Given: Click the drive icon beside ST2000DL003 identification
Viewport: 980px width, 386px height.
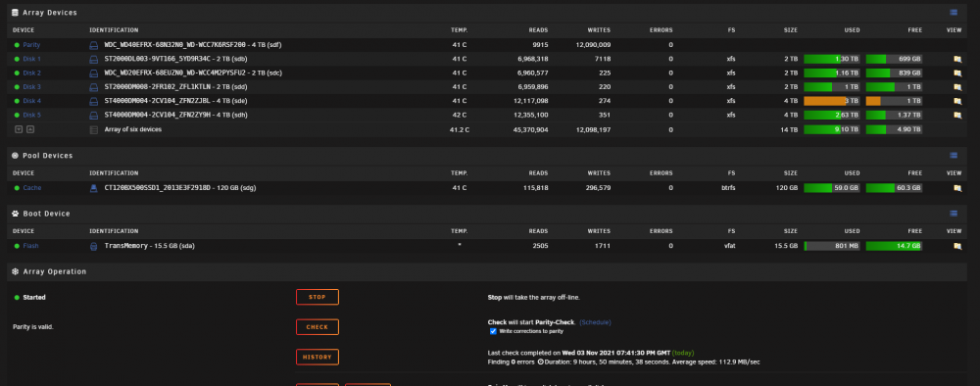Looking at the screenshot, I should [94, 60].
